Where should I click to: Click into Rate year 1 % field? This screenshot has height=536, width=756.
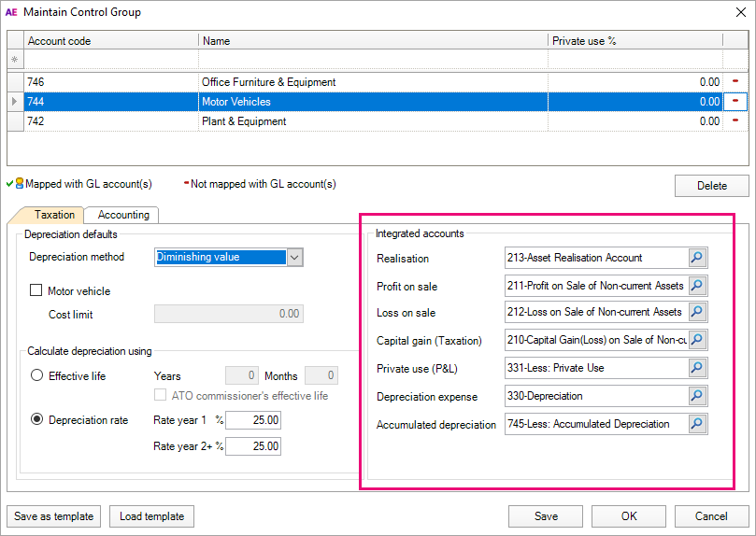click(252, 420)
